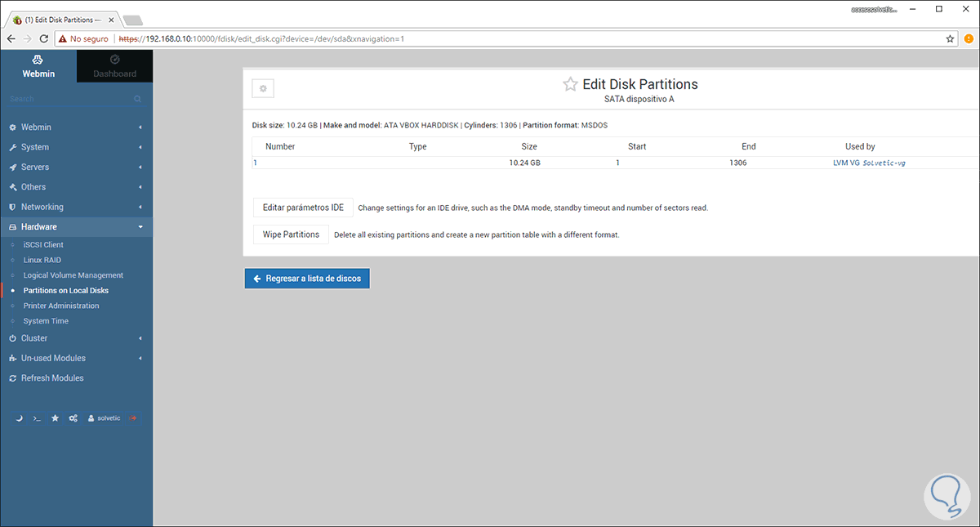Open the command shell terminal icon

click(x=37, y=418)
